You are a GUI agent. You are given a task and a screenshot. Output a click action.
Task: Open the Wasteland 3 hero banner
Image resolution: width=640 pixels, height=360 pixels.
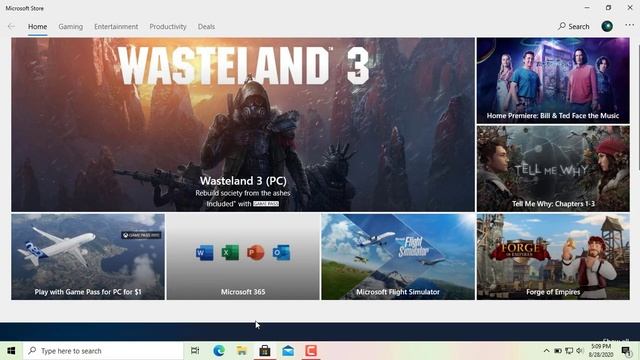(x=243, y=124)
